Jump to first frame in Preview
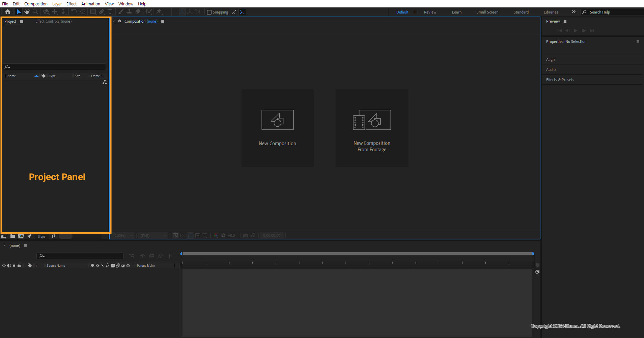This screenshot has width=644, height=338. [x=560, y=30]
